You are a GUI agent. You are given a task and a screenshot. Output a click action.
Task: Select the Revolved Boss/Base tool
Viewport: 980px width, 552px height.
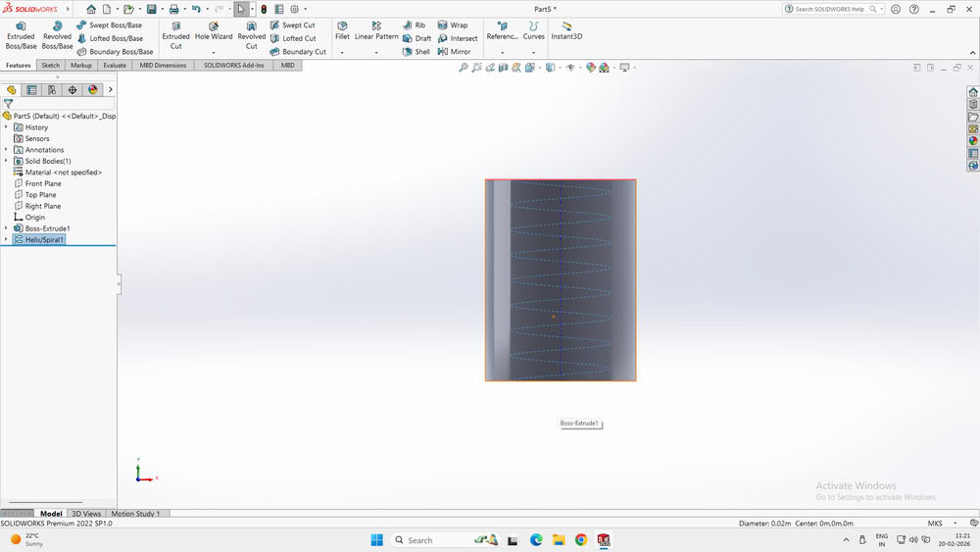coord(57,35)
